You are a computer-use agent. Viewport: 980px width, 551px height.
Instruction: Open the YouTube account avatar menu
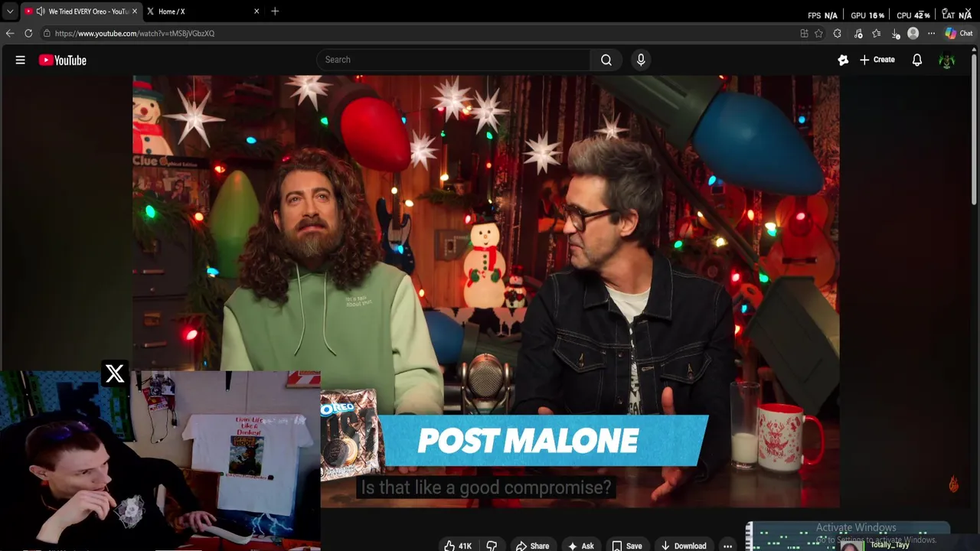pyautogui.click(x=947, y=60)
